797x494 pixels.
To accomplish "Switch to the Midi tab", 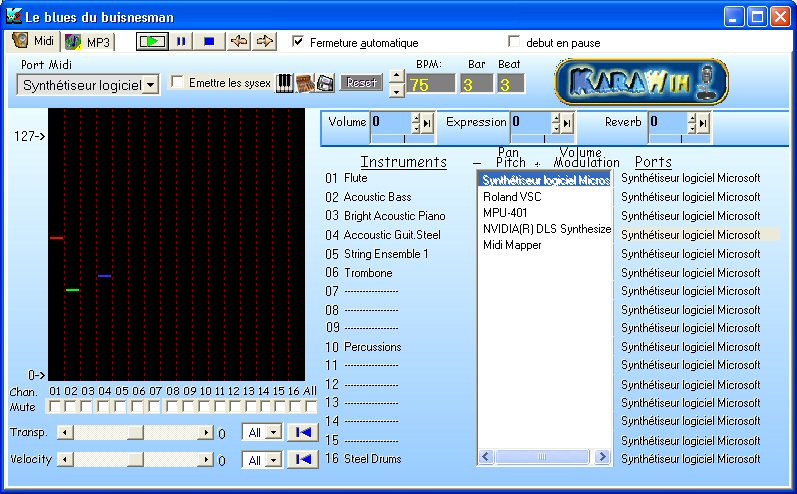I will pos(34,41).
